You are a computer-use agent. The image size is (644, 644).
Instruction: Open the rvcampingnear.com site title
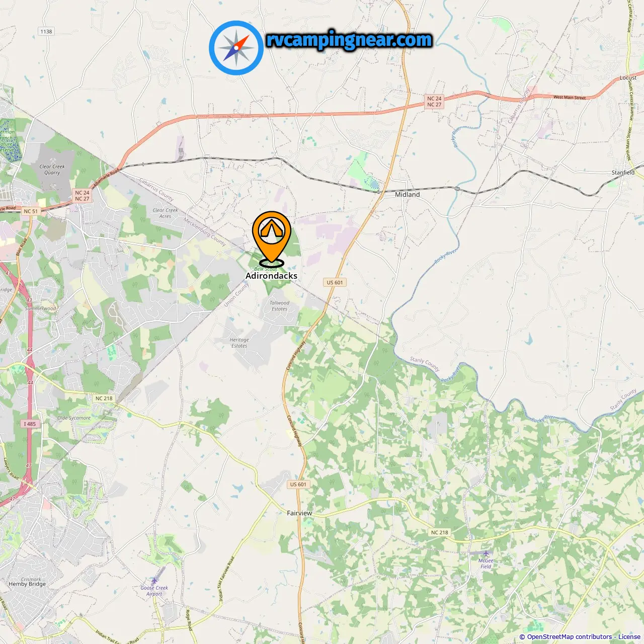[349, 40]
